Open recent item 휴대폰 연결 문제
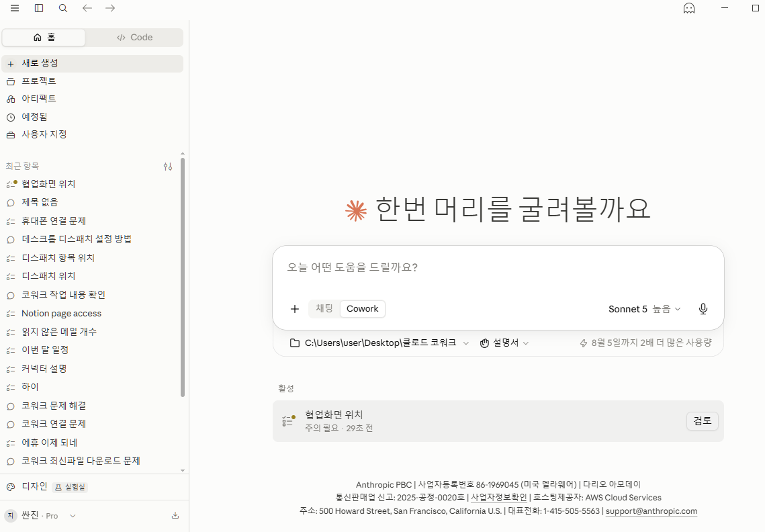The width and height of the screenshot is (765, 532). click(x=90, y=221)
